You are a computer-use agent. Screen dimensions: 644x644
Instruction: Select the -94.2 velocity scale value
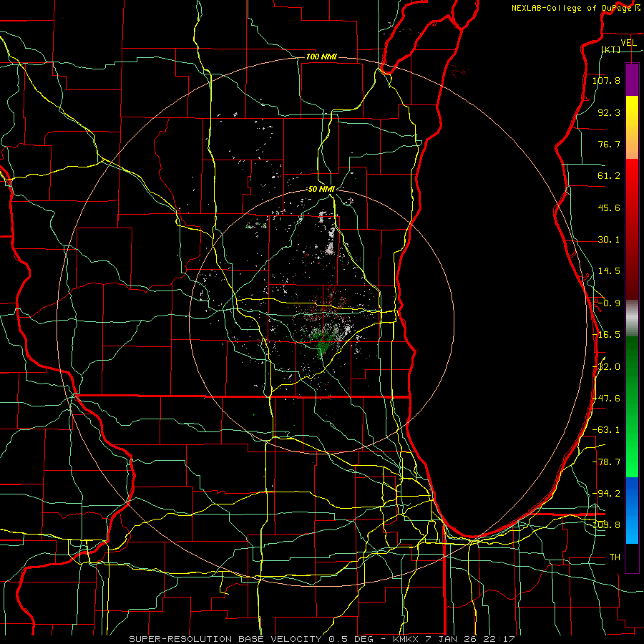(607, 493)
